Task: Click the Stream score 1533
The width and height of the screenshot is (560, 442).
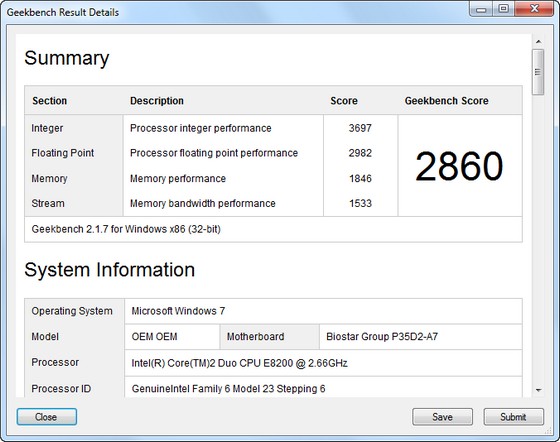Action: point(360,203)
